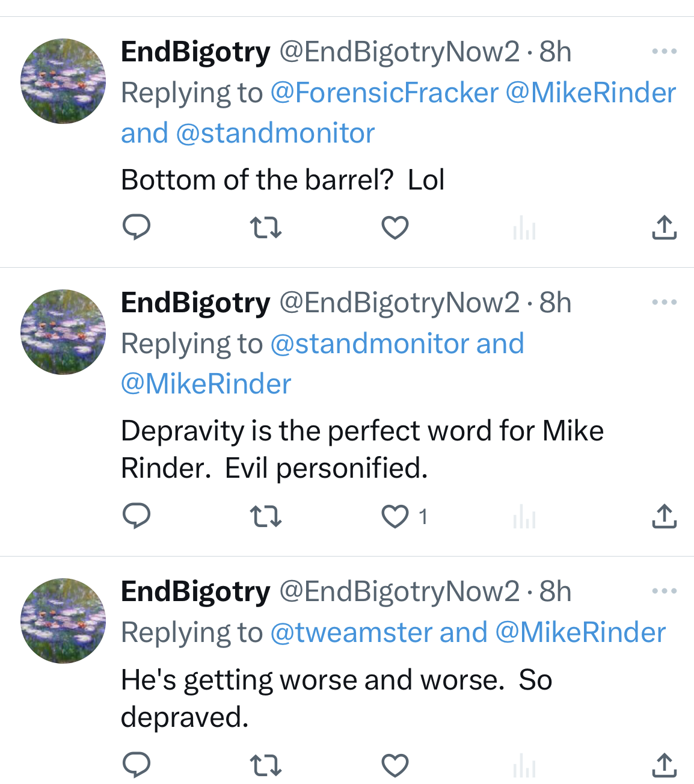Reply to the "Bottom of the barrel" tweet
The width and height of the screenshot is (694, 784).
tap(137, 227)
